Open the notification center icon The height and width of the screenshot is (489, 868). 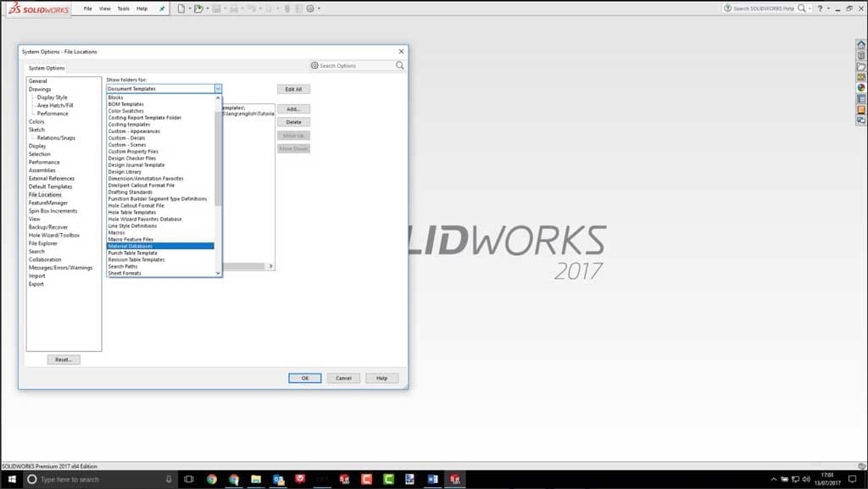(x=853, y=479)
